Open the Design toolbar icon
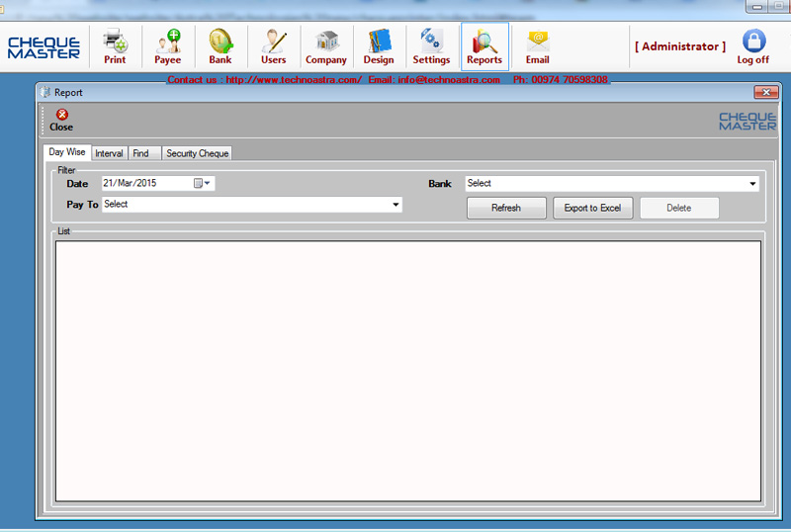The width and height of the screenshot is (791, 532). coord(379,45)
